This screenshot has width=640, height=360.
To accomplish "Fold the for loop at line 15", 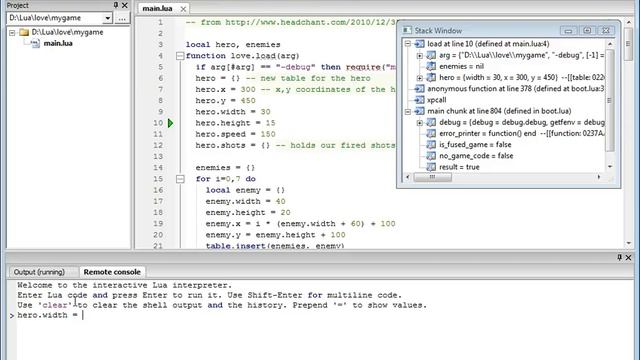I will coord(180,179).
